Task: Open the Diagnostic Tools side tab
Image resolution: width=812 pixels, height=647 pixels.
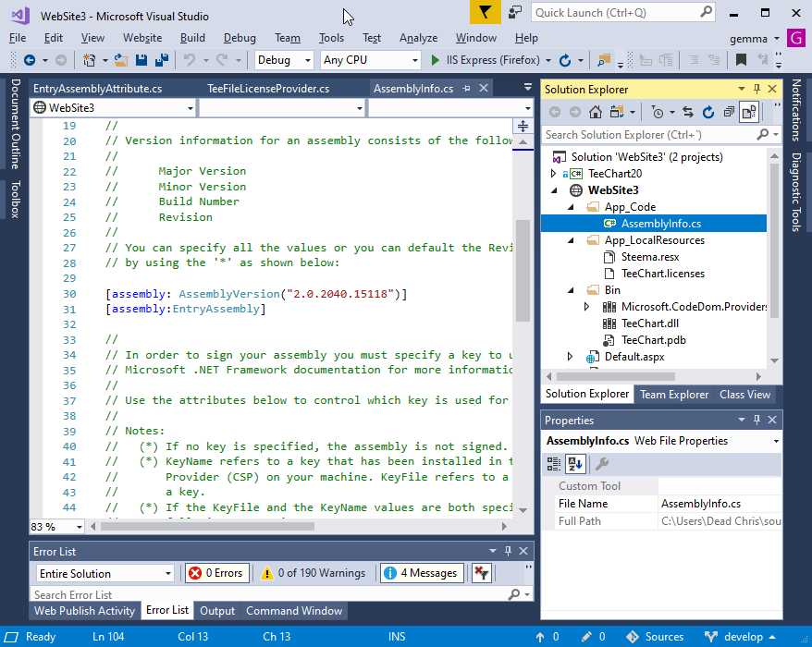Action: pyautogui.click(x=796, y=191)
